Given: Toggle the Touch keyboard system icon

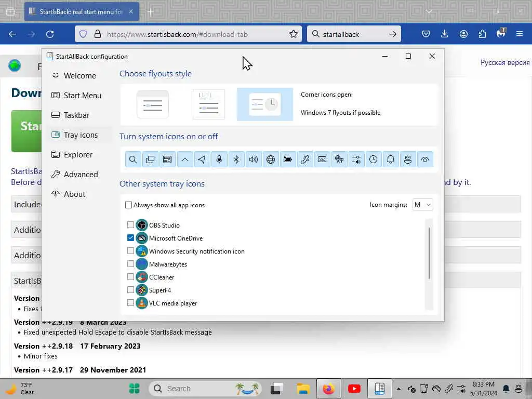Looking at the screenshot, I should (322, 159).
